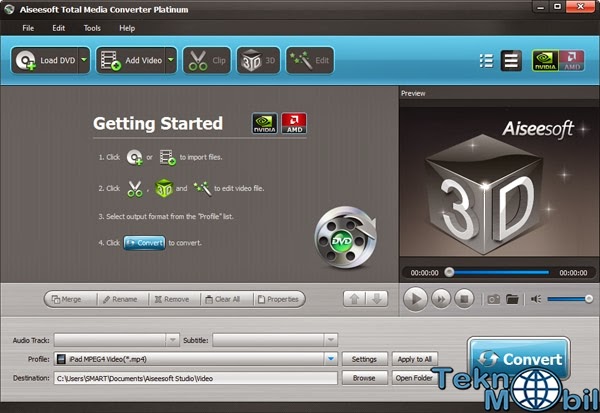Image resolution: width=600 pixels, height=413 pixels.
Task: Click the preview seek bar
Action: [x=499, y=273]
